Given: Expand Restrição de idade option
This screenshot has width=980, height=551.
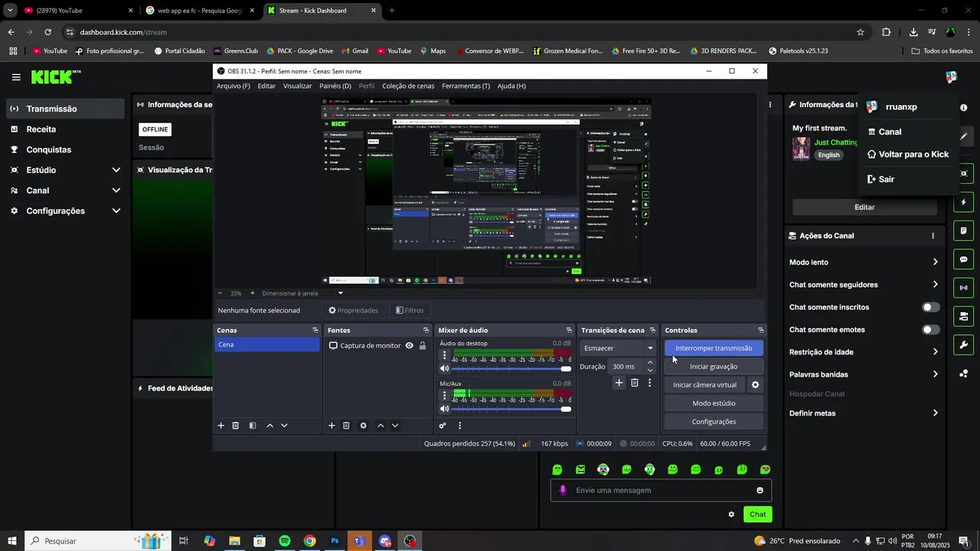Looking at the screenshot, I should pyautogui.click(x=935, y=352).
